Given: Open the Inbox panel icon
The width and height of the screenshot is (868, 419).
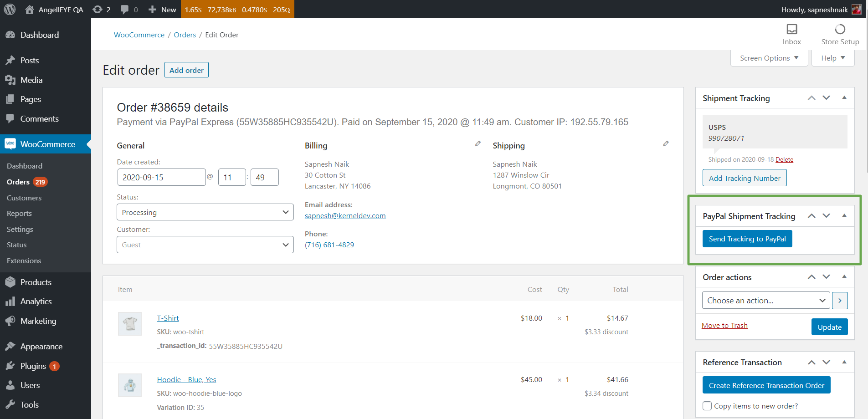Looking at the screenshot, I should 791,30.
